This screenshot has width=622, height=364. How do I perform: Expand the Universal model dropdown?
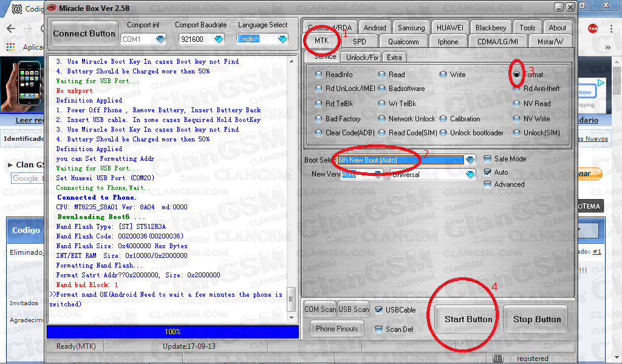click(470, 174)
